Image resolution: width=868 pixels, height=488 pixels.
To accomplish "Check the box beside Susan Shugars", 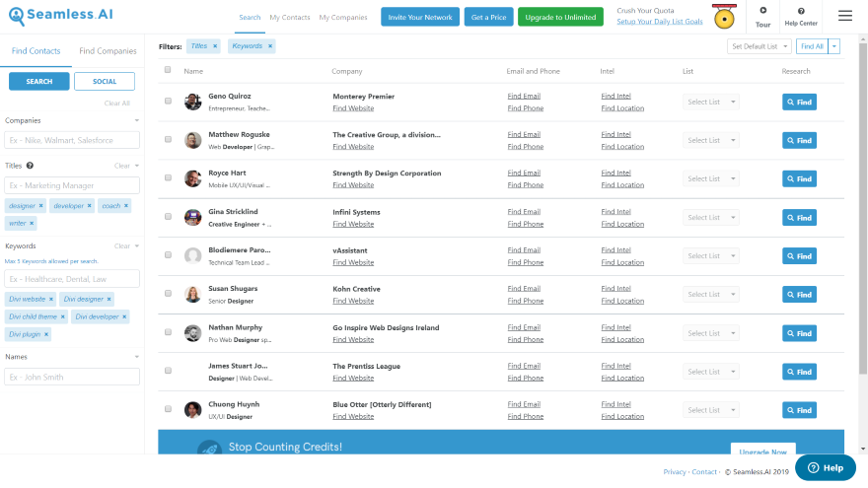I will [x=168, y=294].
